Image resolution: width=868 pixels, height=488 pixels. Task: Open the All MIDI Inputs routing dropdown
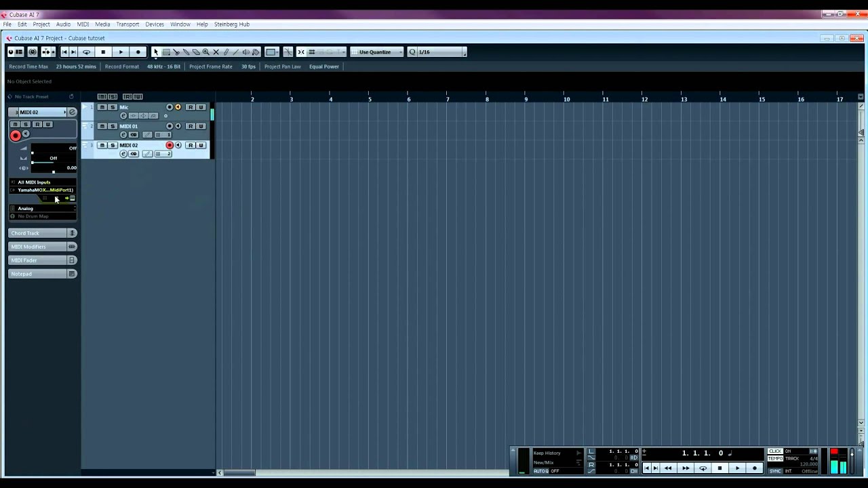coord(43,182)
